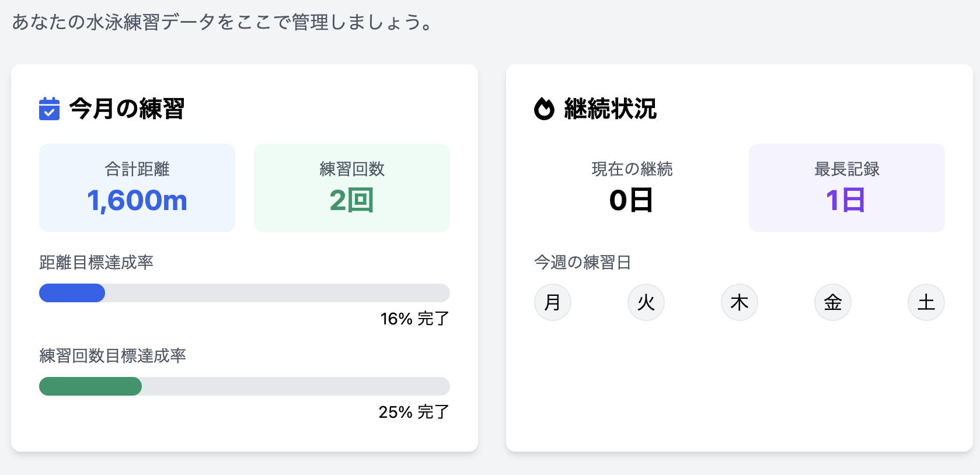Click the purple 最長記録 record card

(846, 187)
